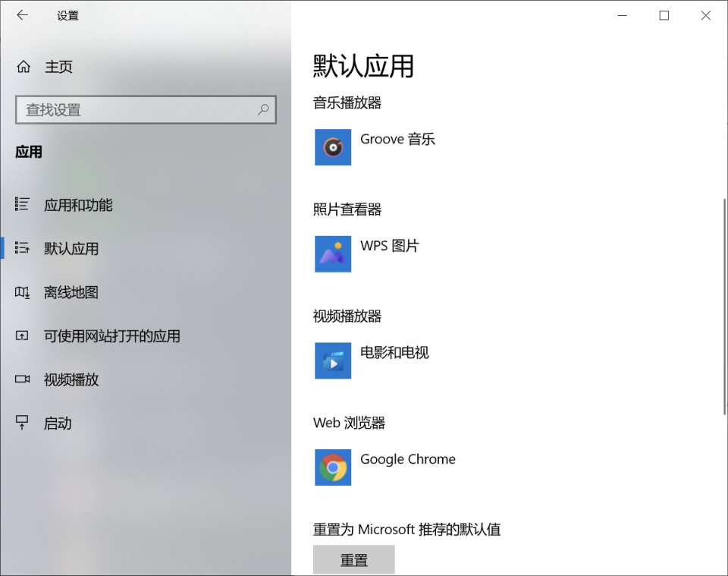Click the 音乐播放器 heading

click(x=347, y=102)
